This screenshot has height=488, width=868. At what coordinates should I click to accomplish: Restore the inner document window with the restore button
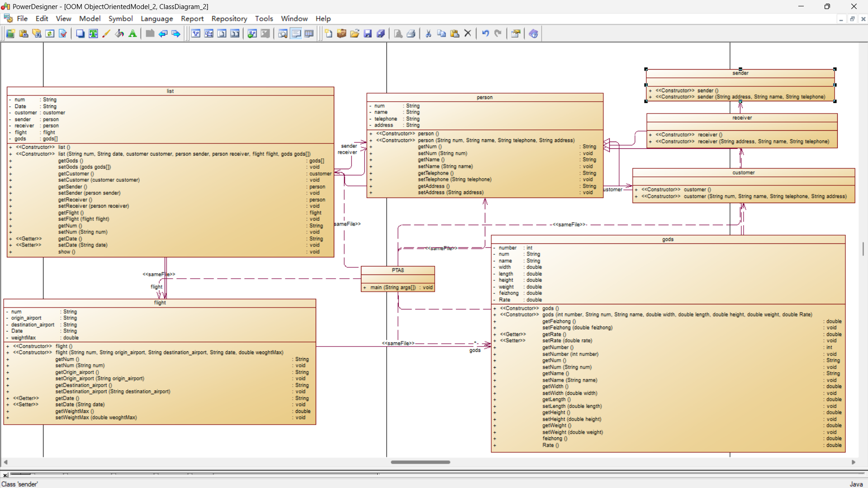pos(852,19)
